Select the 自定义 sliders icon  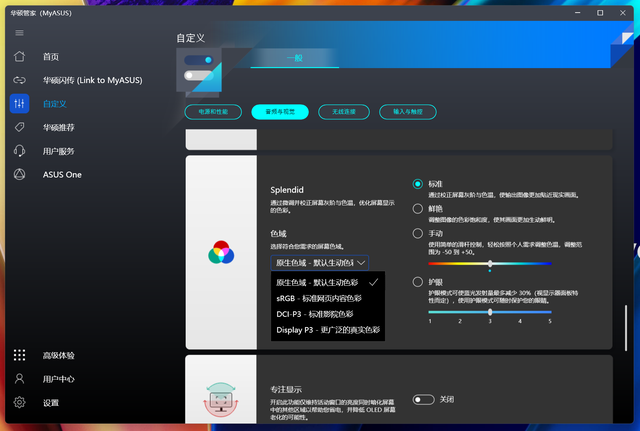[19, 104]
